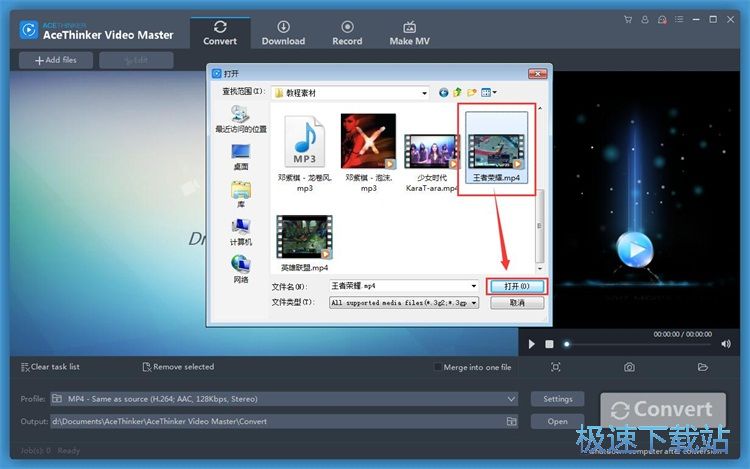Image resolution: width=750 pixels, height=469 pixels.
Task: Select the 邓紫棋 - 龙卷风 mp3 file
Action: pyautogui.click(x=305, y=153)
